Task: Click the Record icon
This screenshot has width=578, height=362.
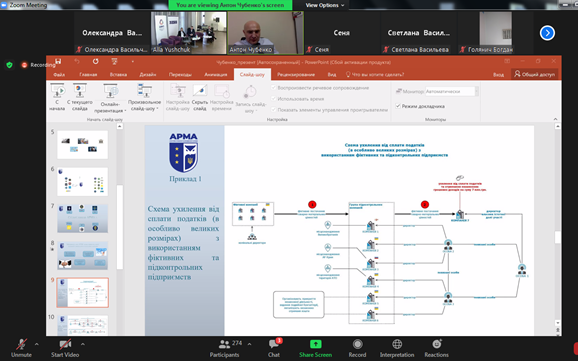Action: click(x=357, y=344)
